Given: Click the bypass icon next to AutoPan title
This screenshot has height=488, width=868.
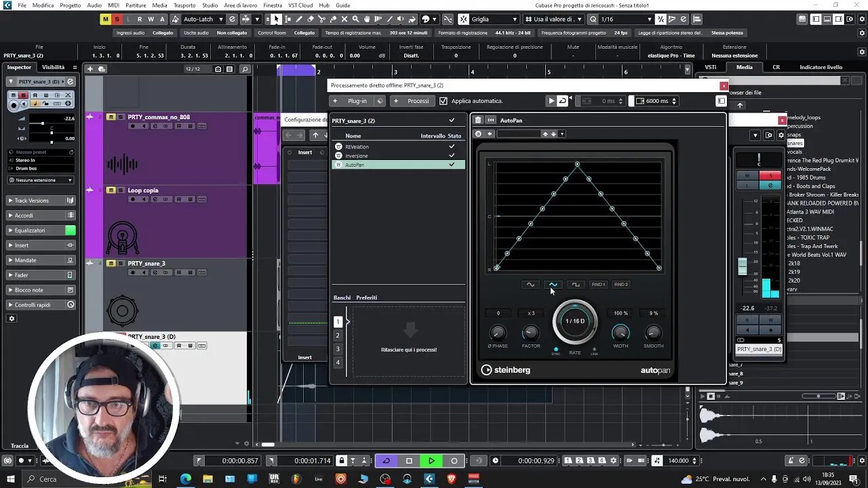Looking at the screenshot, I should pos(491,120).
